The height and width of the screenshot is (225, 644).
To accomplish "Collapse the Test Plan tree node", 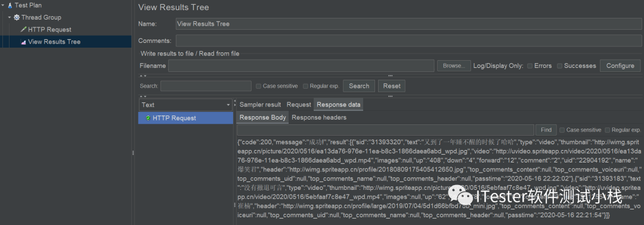I will [3, 5].
